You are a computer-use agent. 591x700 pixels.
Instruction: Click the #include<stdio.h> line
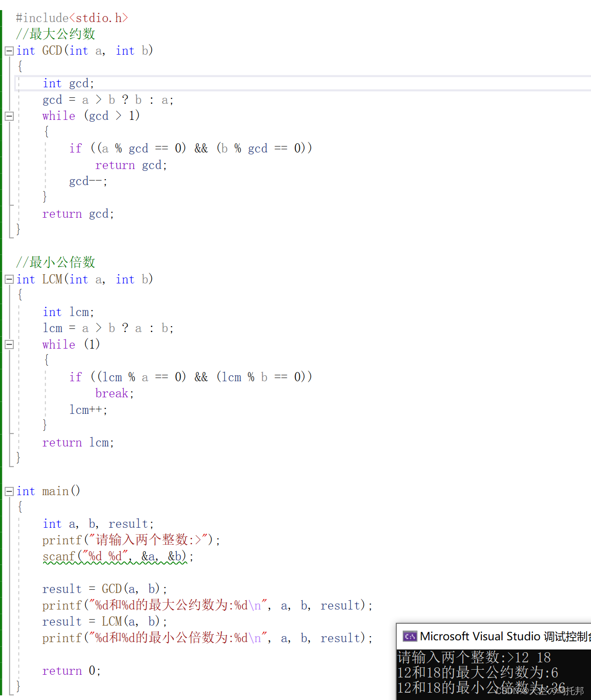point(72,18)
